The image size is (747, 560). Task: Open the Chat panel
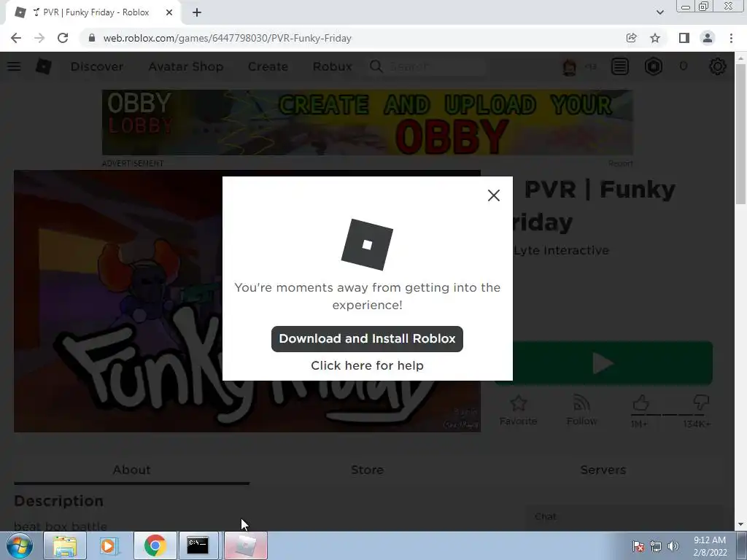pyautogui.click(x=624, y=517)
